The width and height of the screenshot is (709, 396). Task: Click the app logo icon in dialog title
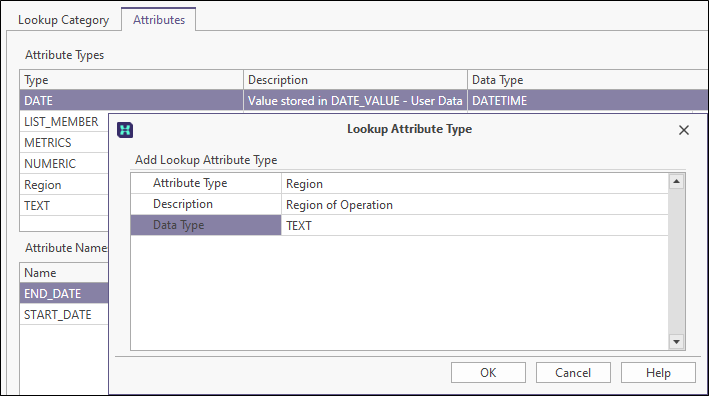point(125,130)
